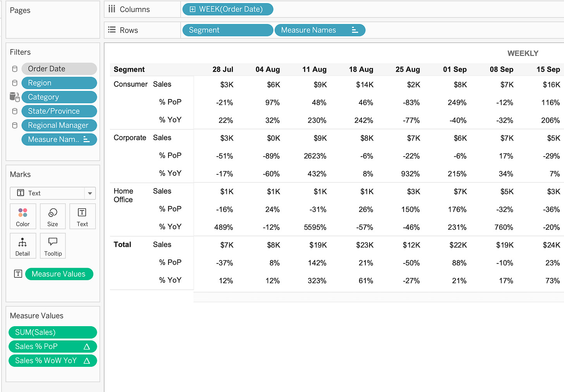Expand the WEEK(Order Date) pill plus icon

pyautogui.click(x=193, y=9)
